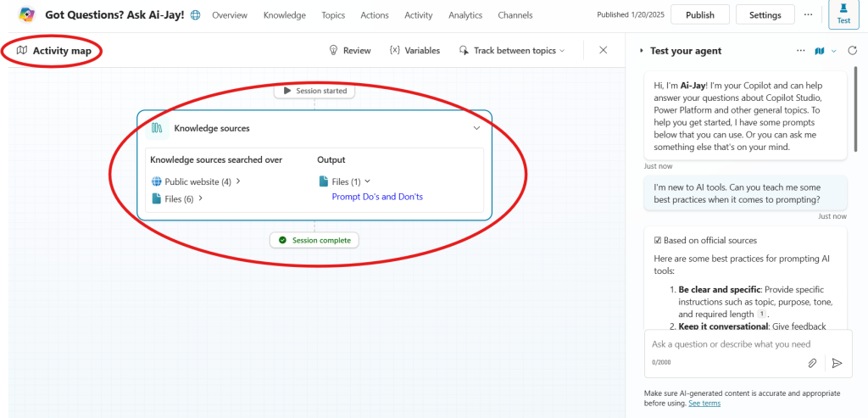This screenshot has width=868, height=418.
Task: Click the 0/2000 character counter
Action: 661,362
